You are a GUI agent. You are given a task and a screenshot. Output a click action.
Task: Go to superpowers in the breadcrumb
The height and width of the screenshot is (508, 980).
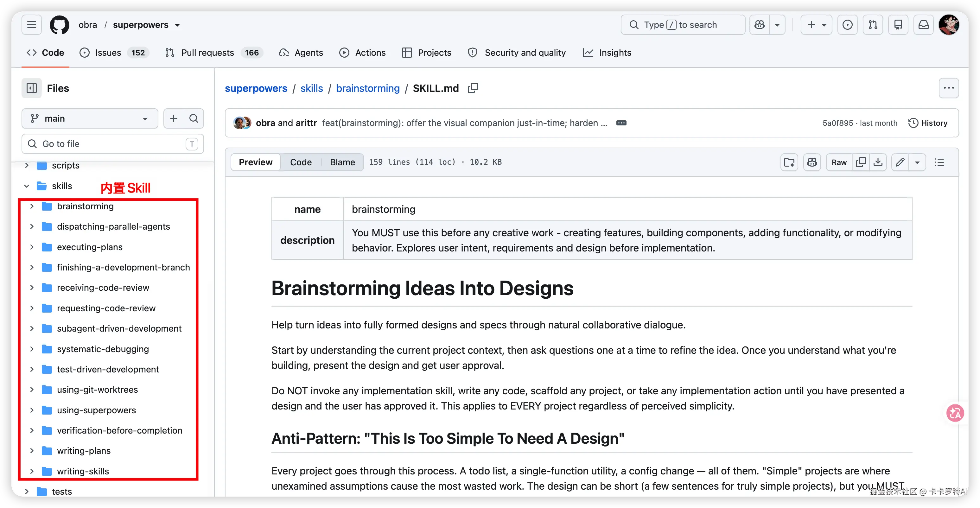tap(256, 88)
